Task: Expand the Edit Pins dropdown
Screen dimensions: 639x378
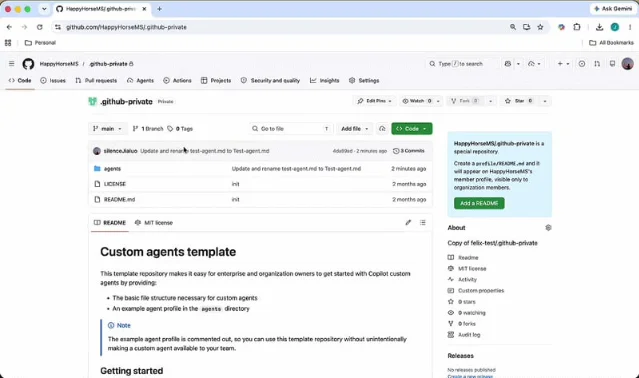Action: click(374, 101)
